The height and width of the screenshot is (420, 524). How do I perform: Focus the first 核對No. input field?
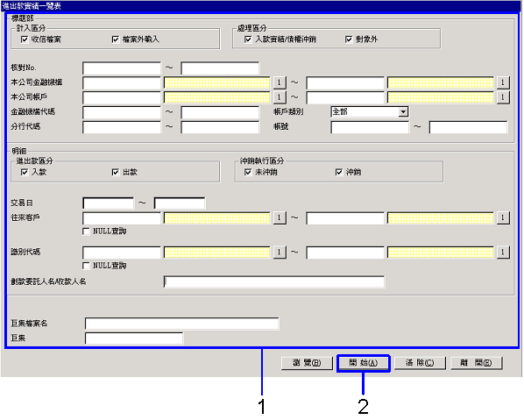pos(122,68)
